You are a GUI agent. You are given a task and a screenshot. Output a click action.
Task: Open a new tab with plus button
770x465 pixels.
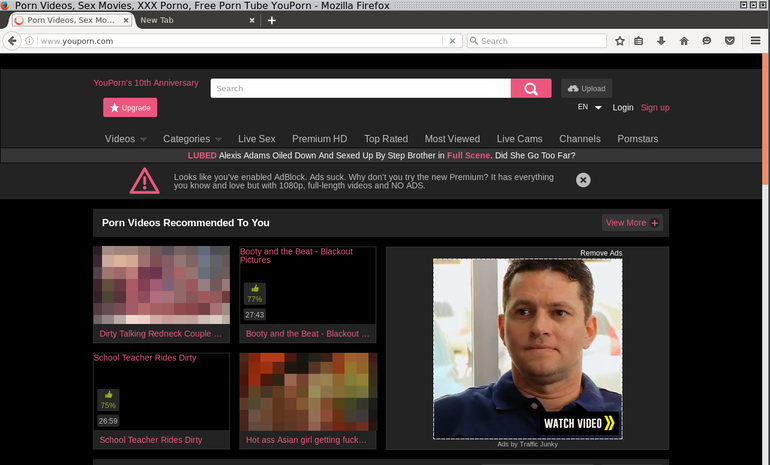point(272,20)
